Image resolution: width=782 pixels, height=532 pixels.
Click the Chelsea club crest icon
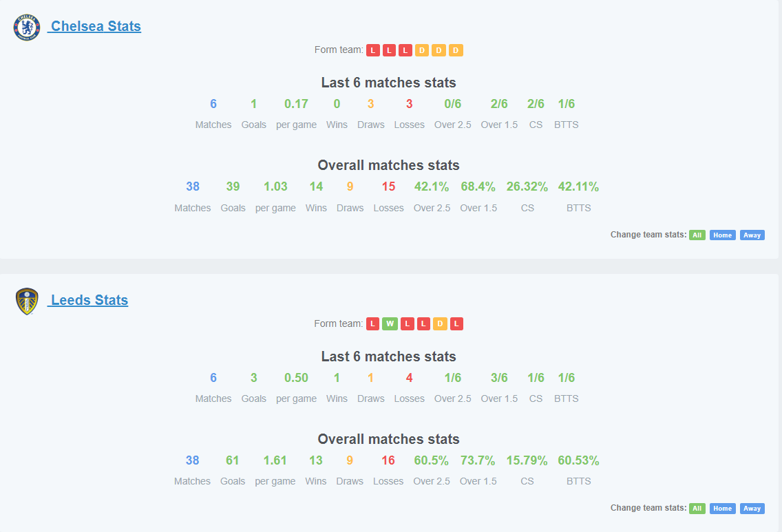[26, 28]
